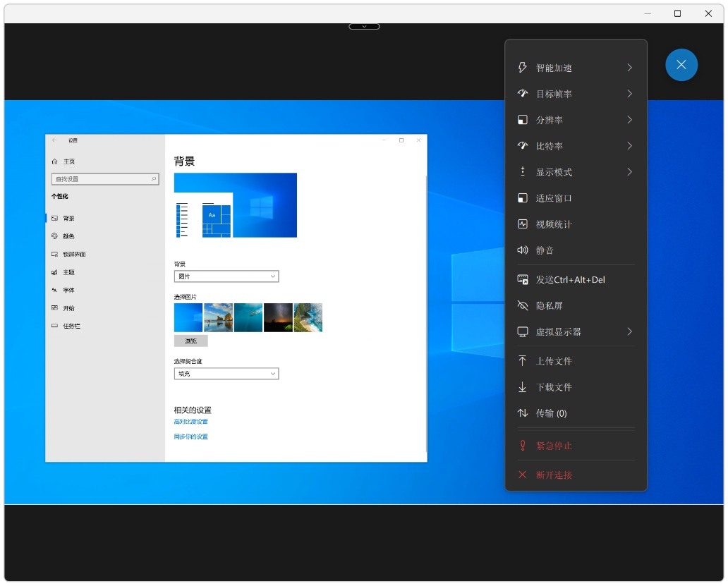Viewport: 728px width, 586px height.
Task: Click the Virtual Display (虚拟显示器) monitor icon
Action: tap(522, 331)
